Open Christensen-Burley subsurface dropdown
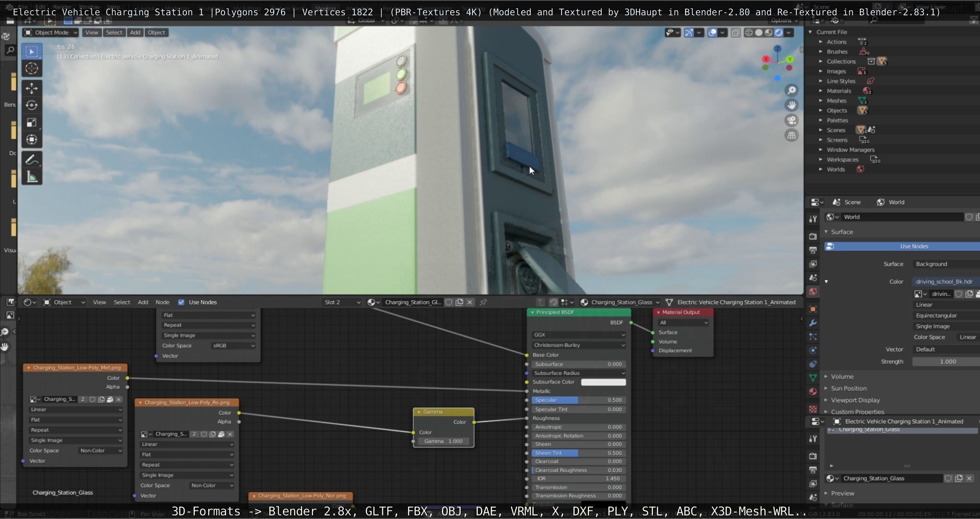Viewport: 980px width, 519px height. [x=578, y=345]
